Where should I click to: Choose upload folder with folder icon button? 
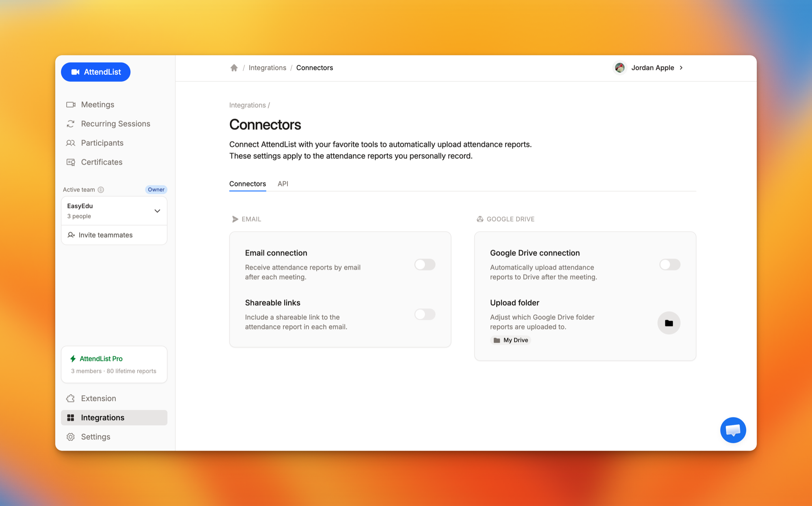[669, 323]
